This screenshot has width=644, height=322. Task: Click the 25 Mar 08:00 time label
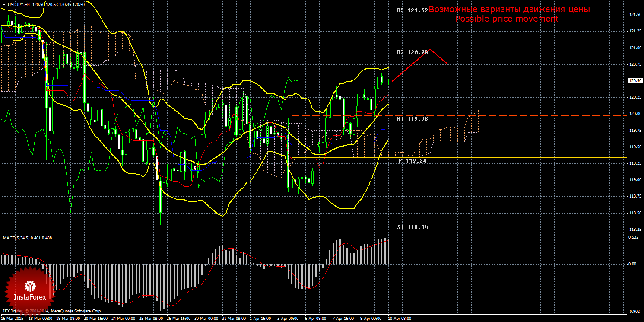(x=151, y=319)
